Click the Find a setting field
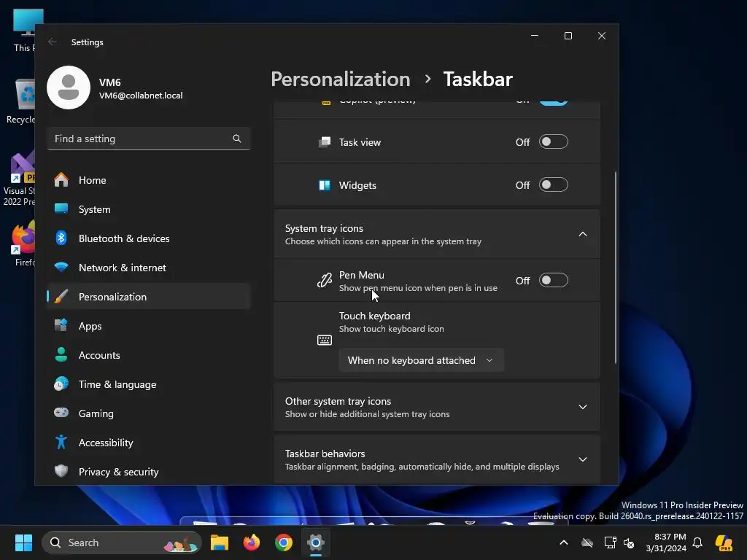This screenshot has width=747, height=560. 149,139
